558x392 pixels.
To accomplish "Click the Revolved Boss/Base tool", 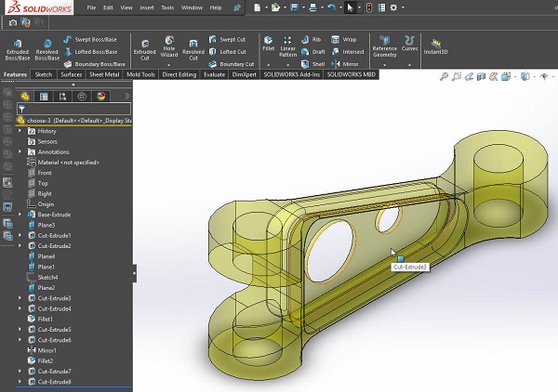I will pyautogui.click(x=46, y=46).
